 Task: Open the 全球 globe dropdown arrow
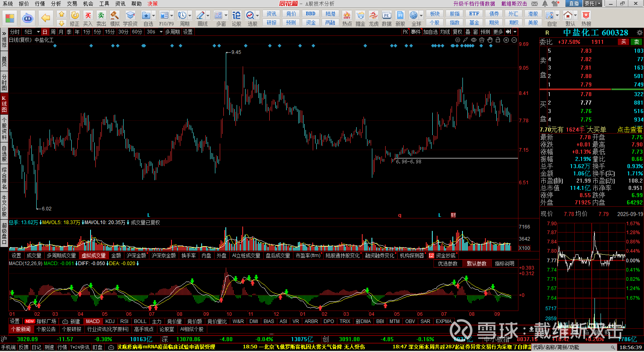[x=421, y=16]
